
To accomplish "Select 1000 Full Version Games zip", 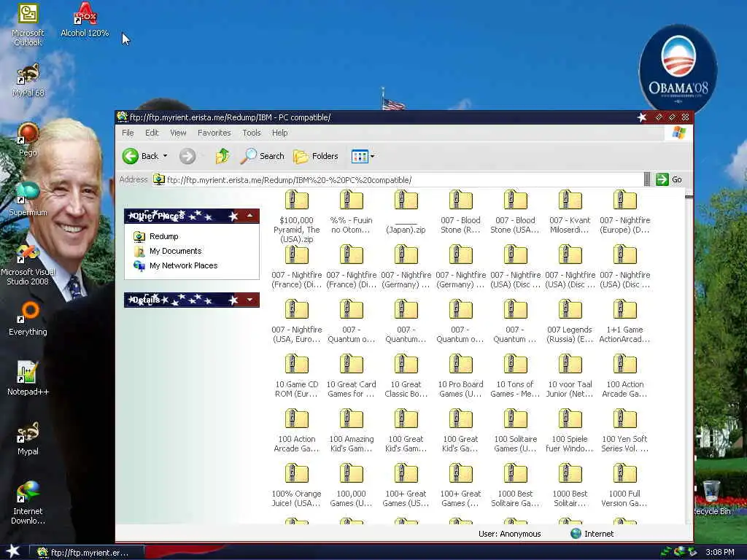I will pyautogui.click(x=624, y=486).
